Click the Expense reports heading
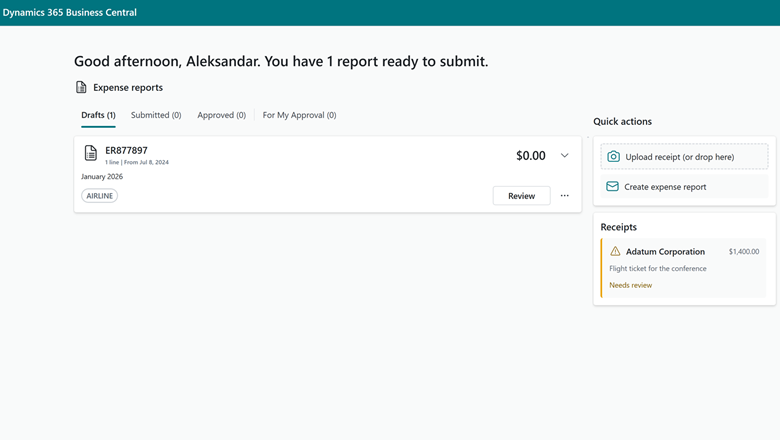Screen dimensions: 780x440 pyautogui.click(x=128, y=88)
